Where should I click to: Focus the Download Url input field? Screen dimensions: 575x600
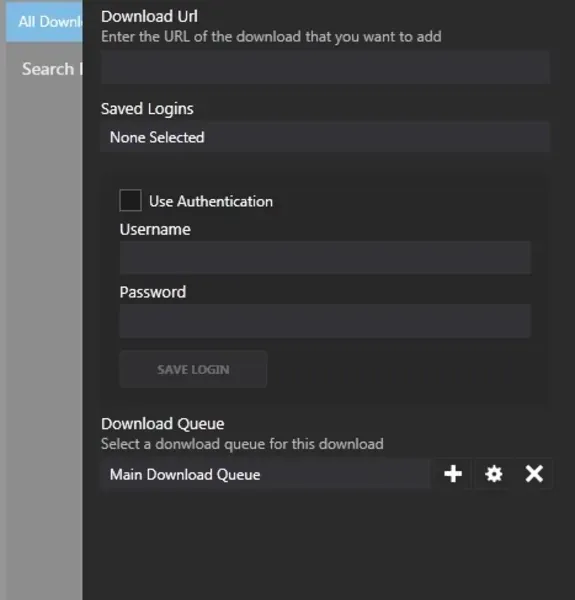coord(325,67)
